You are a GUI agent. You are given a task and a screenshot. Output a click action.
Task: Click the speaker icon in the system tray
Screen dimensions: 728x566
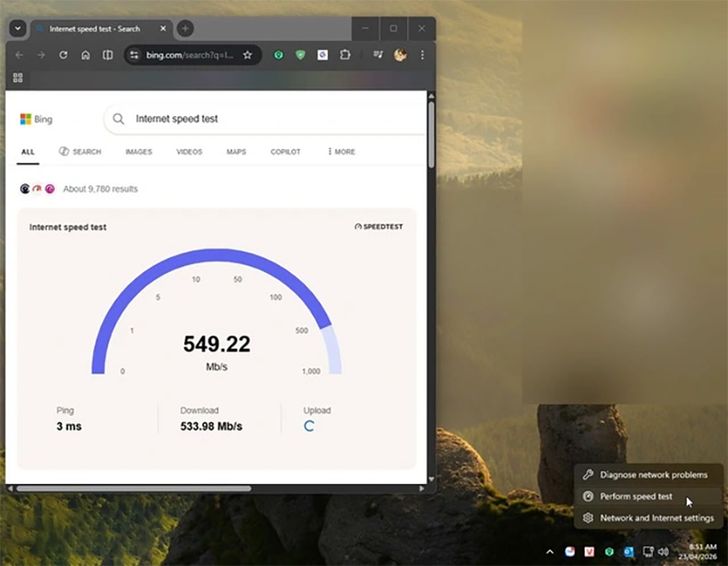point(664,551)
